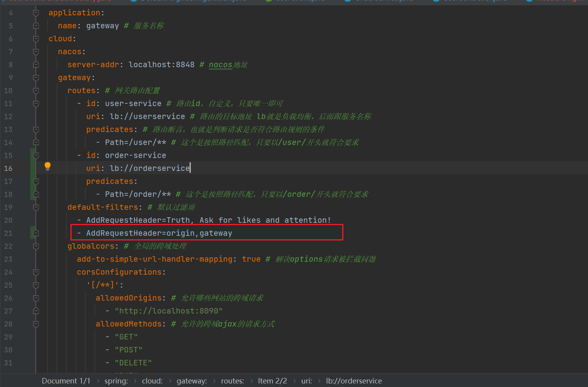This screenshot has width=588, height=387.
Task: Click the underlined nacos comment word
Action: 220,65
